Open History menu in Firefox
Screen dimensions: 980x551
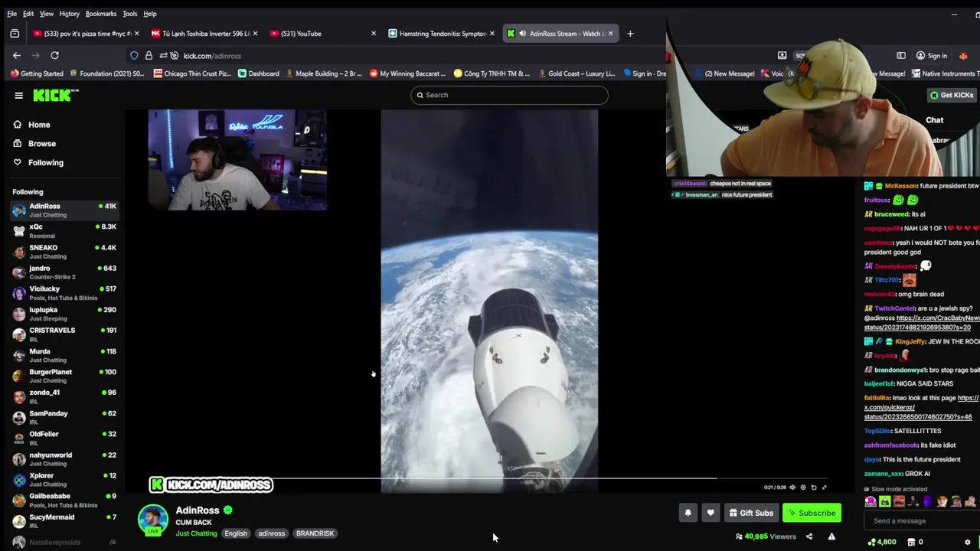[70, 14]
